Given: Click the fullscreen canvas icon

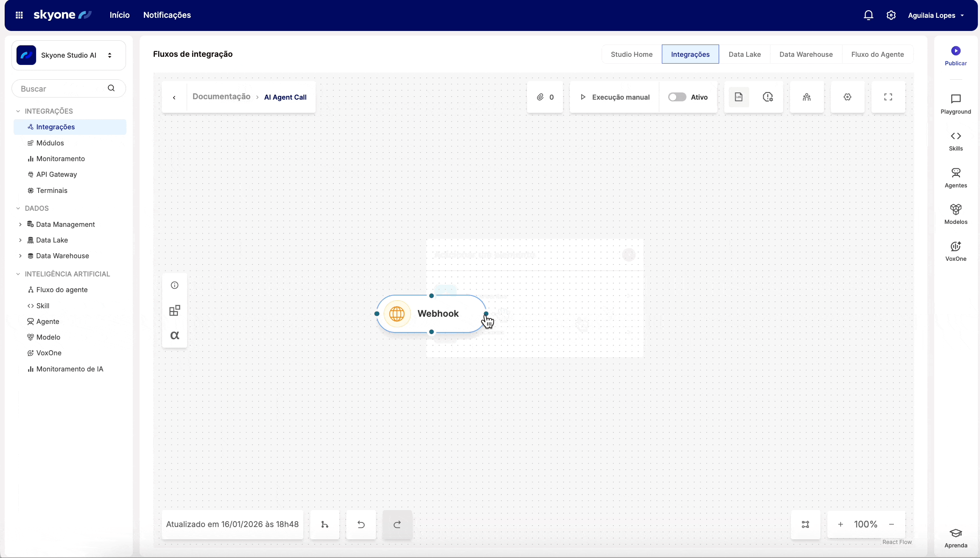Looking at the screenshot, I should pos(888,97).
